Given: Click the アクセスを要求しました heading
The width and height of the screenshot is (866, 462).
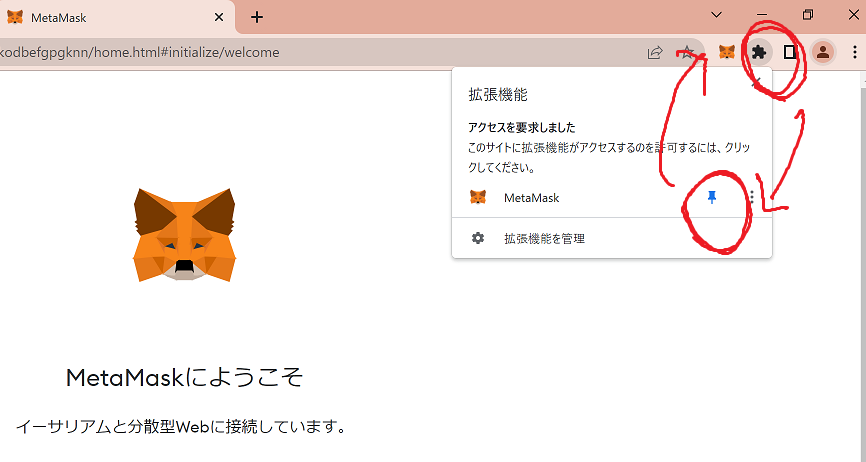Looking at the screenshot, I should [521, 128].
